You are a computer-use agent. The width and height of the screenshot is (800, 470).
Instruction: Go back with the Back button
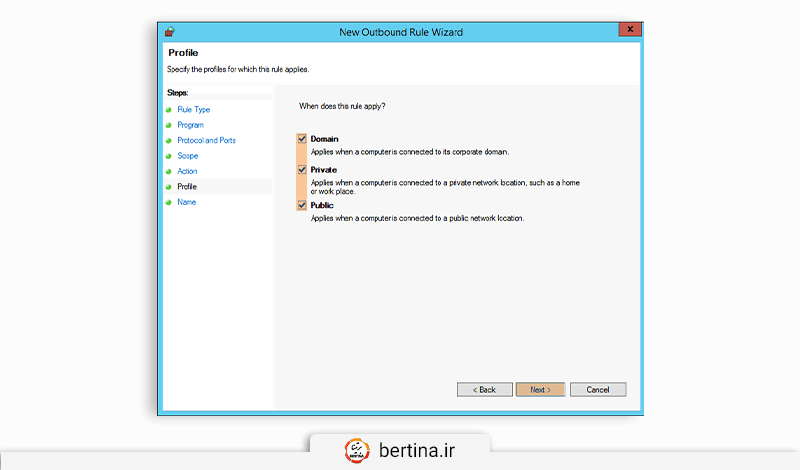point(484,389)
